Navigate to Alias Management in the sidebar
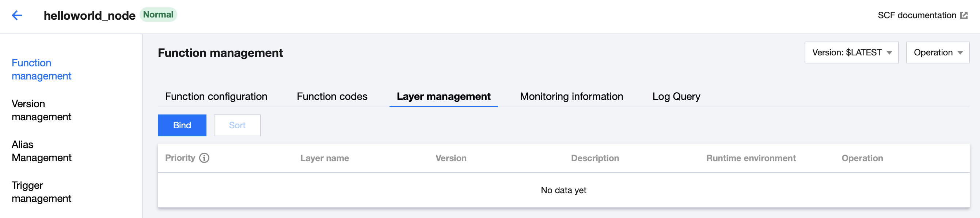The height and width of the screenshot is (218, 980). (41, 151)
